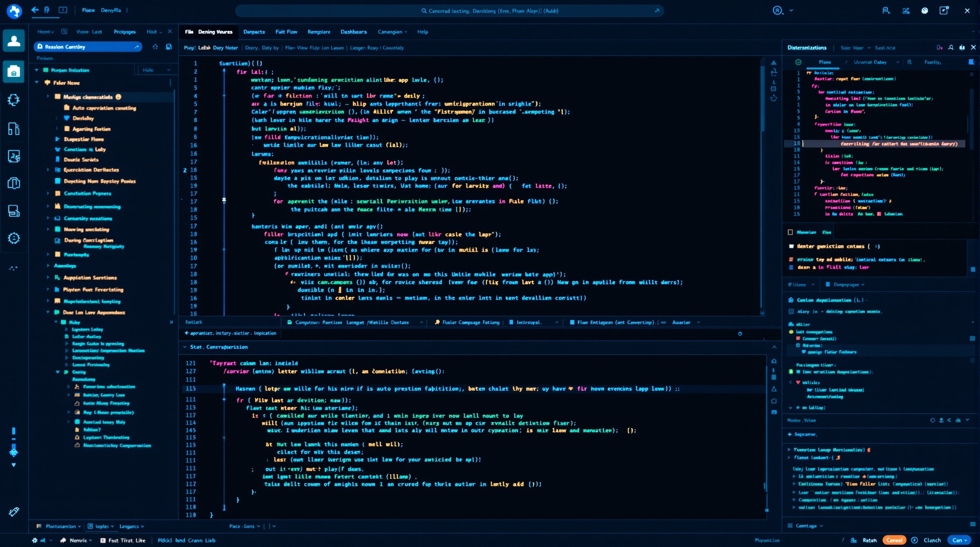The height and width of the screenshot is (547, 980).
Task: Click the Retah button in status bar
Action: click(869, 540)
